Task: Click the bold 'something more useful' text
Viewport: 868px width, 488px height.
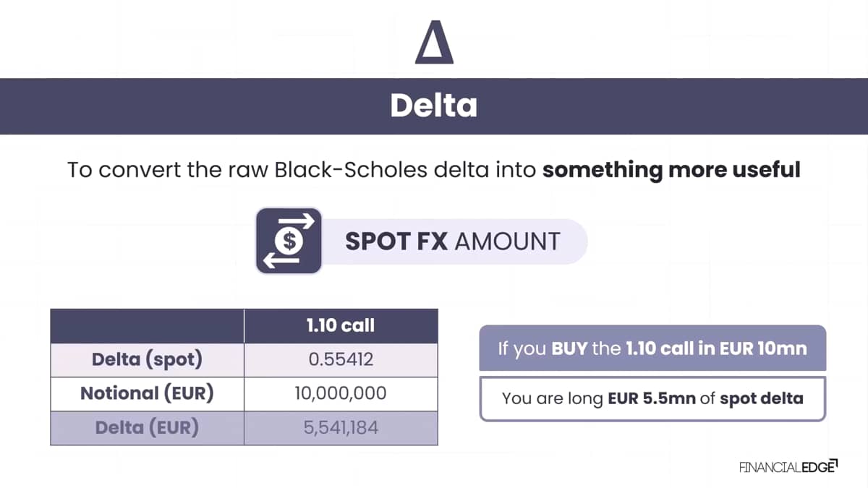Action: 671,170
